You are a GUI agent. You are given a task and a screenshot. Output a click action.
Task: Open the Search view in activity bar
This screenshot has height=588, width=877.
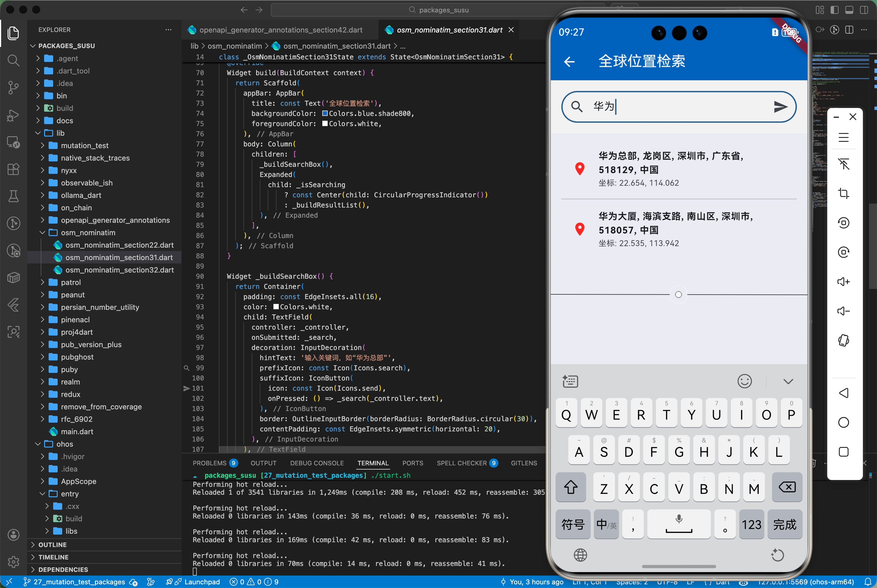(x=14, y=60)
